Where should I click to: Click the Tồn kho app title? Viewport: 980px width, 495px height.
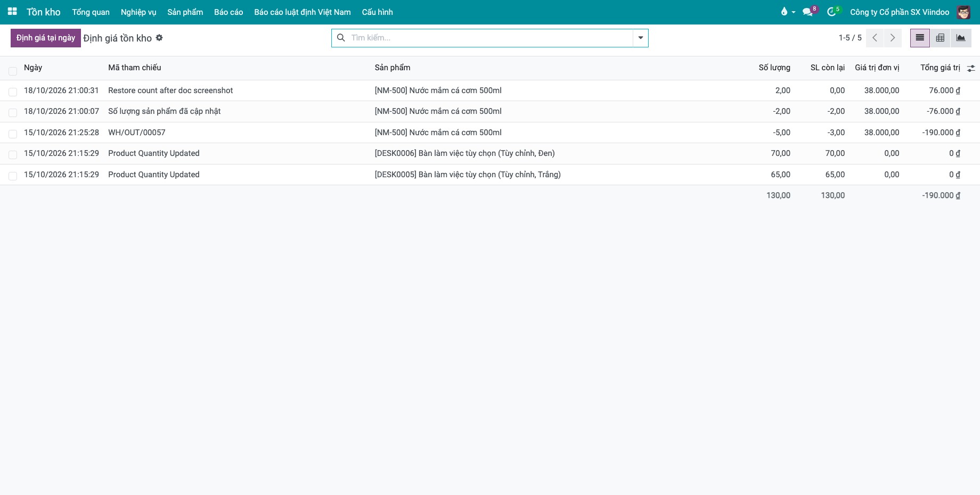point(44,12)
